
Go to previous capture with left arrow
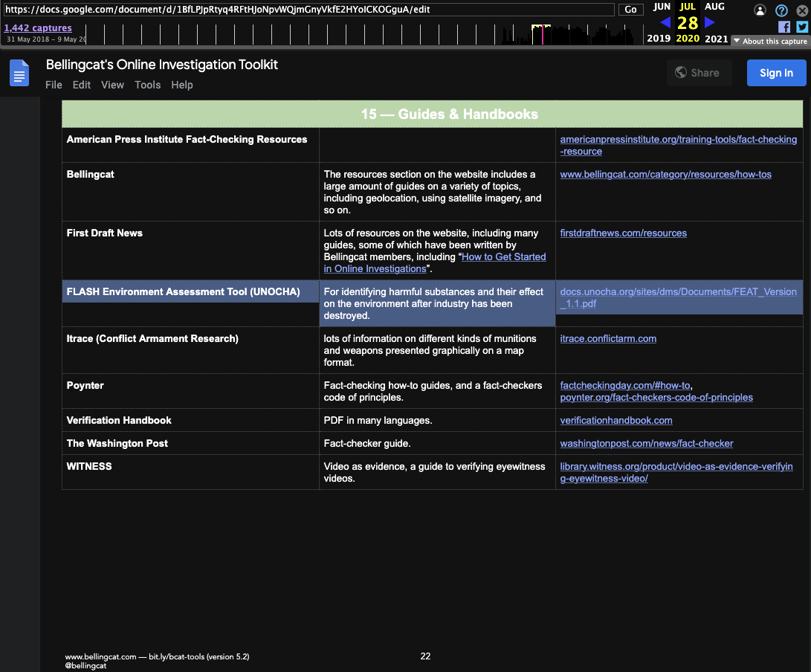665,22
